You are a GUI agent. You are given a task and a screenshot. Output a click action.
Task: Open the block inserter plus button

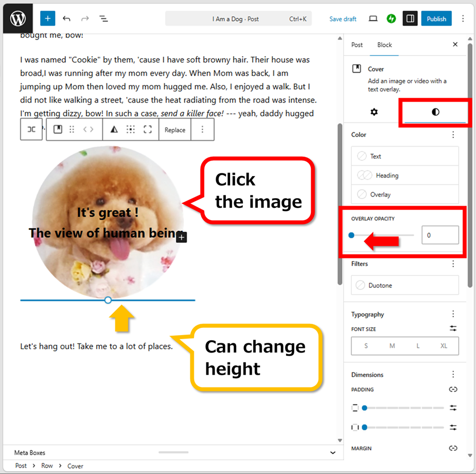[x=47, y=19]
